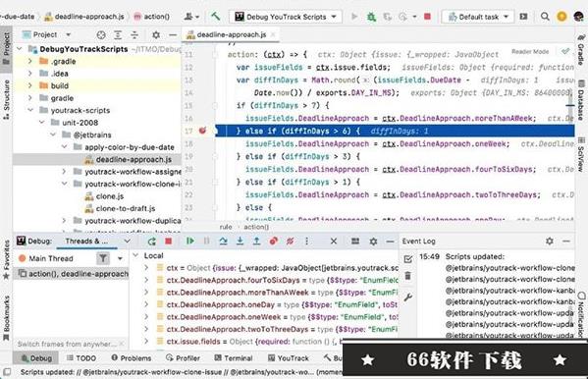The height and width of the screenshot is (379, 588).
Task: Expand ctx.issue.fields variable node
Action: click(146, 342)
